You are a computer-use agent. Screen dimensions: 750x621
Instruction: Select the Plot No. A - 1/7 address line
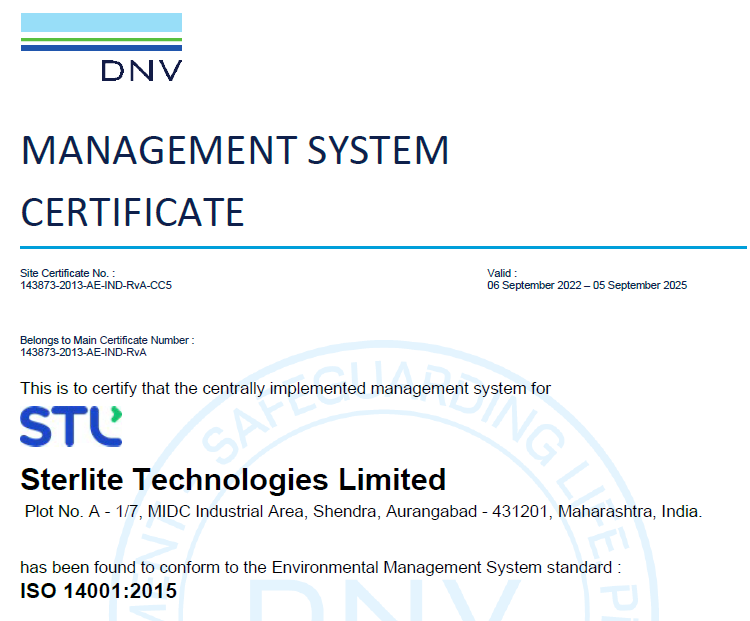tap(364, 511)
